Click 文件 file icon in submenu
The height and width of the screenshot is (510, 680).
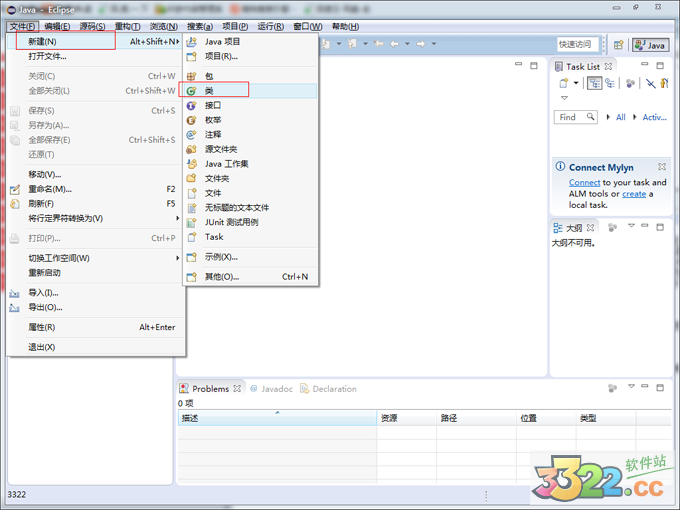coord(191,193)
